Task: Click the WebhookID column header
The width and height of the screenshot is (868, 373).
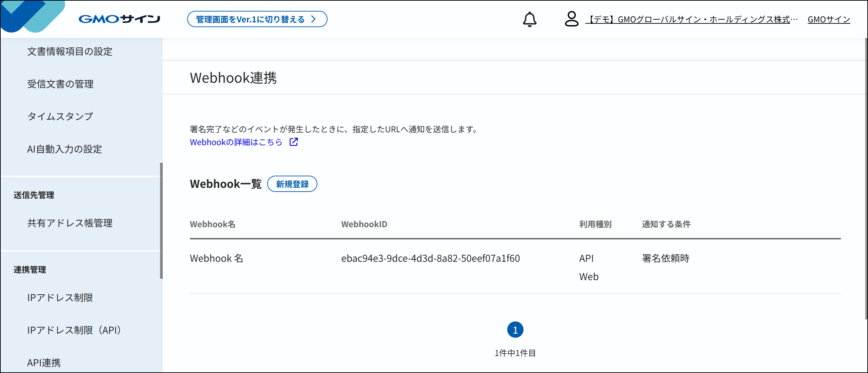Action: tap(364, 224)
